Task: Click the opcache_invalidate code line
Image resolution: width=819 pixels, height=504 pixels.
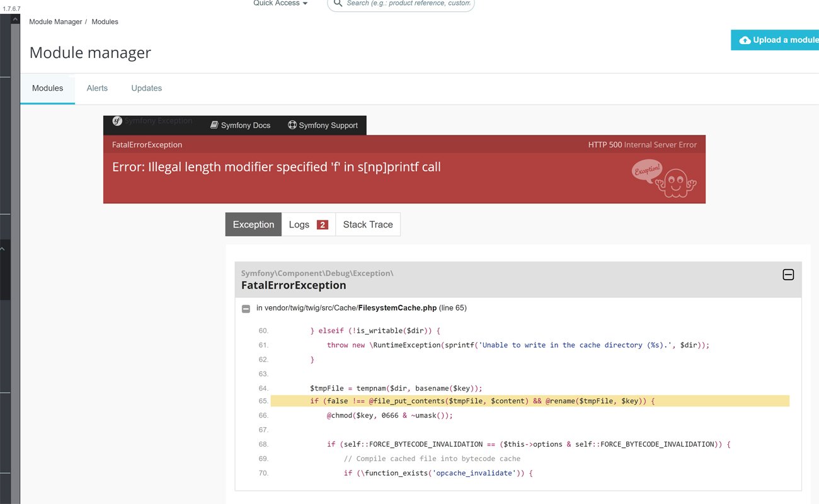Action: 438,473
